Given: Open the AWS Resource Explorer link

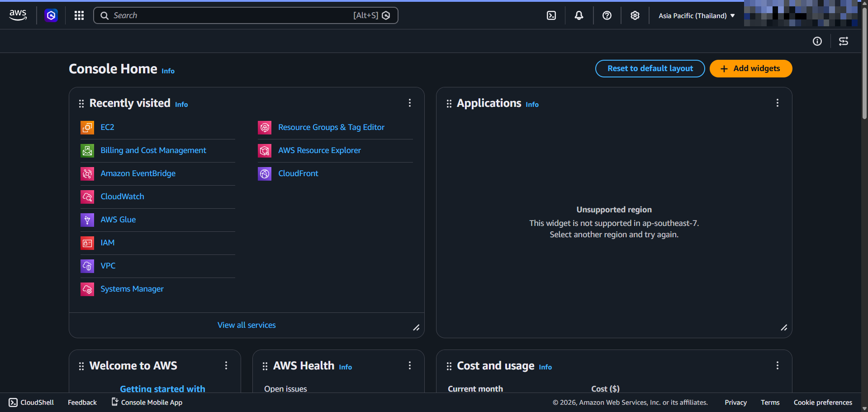Looking at the screenshot, I should [x=319, y=150].
